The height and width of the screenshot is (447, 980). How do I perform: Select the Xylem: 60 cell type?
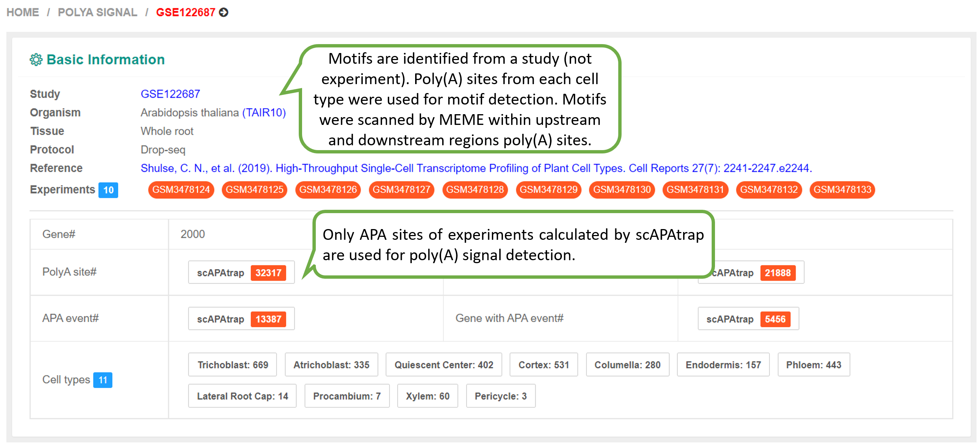pos(428,396)
